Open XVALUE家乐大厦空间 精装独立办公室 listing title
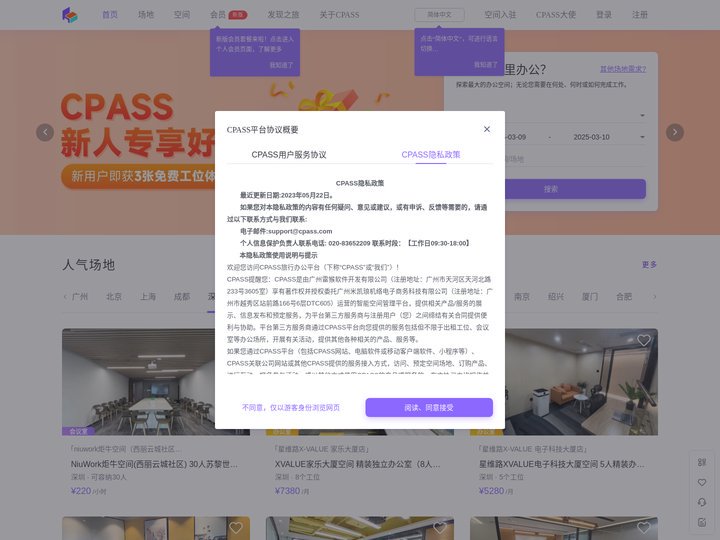This screenshot has width=720, height=540. 358,464
